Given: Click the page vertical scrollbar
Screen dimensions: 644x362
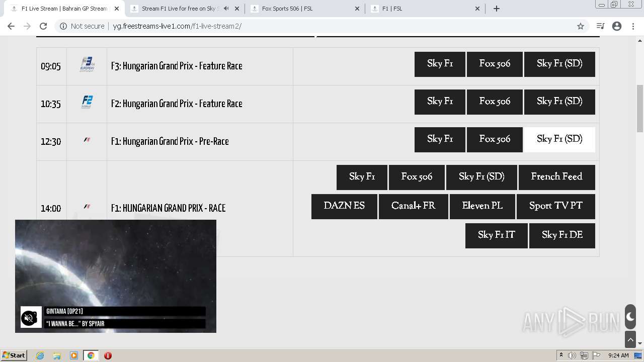Looking at the screenshot, I should [x=640, y=109].
